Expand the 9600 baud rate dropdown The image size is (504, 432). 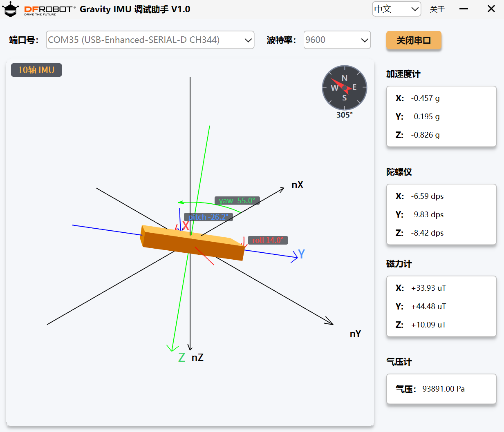(337, 40)
